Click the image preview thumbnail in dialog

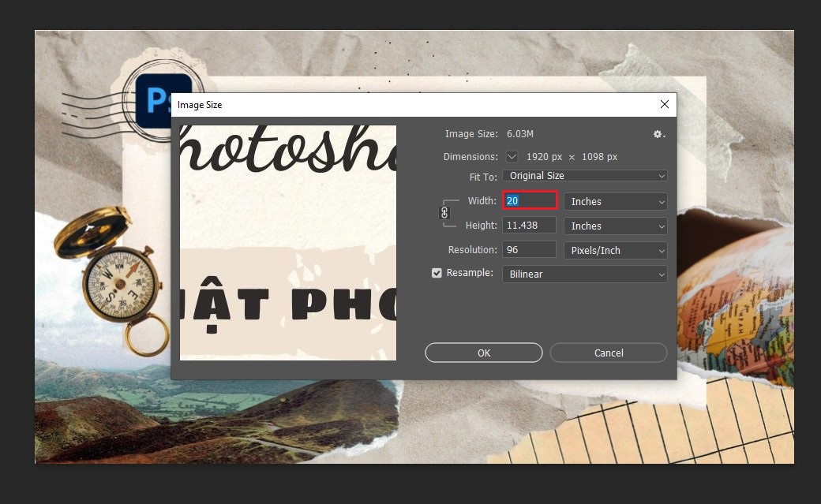[x=288, y=242]
